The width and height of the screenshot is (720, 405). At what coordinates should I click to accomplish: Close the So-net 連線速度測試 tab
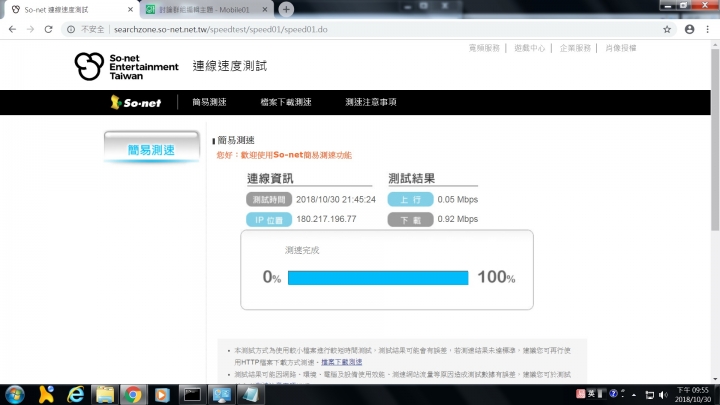pos(130,9)
